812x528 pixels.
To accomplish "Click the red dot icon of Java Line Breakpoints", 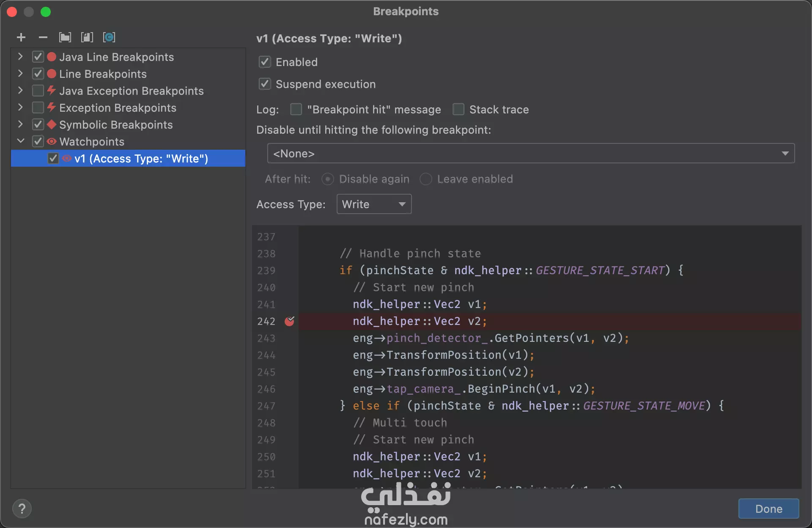I will [52, 57].
